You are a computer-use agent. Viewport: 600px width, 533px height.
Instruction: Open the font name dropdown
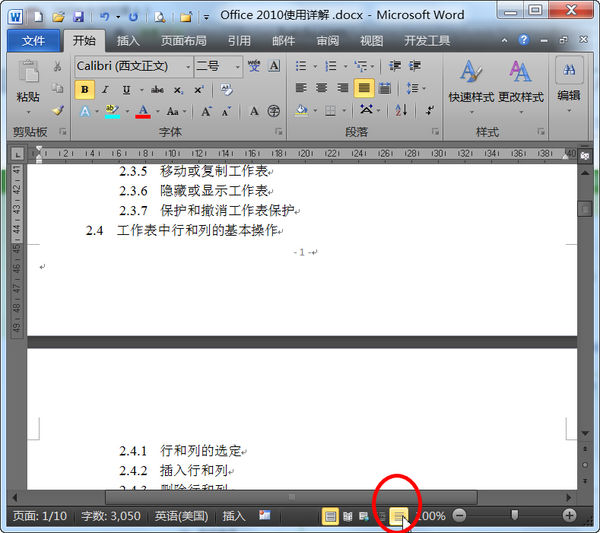point(188,67)
